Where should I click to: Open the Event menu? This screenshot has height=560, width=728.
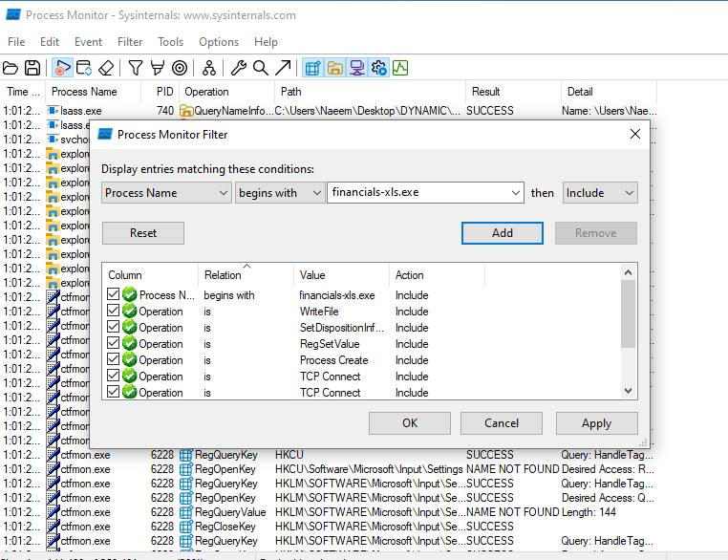tap(88, 42)
